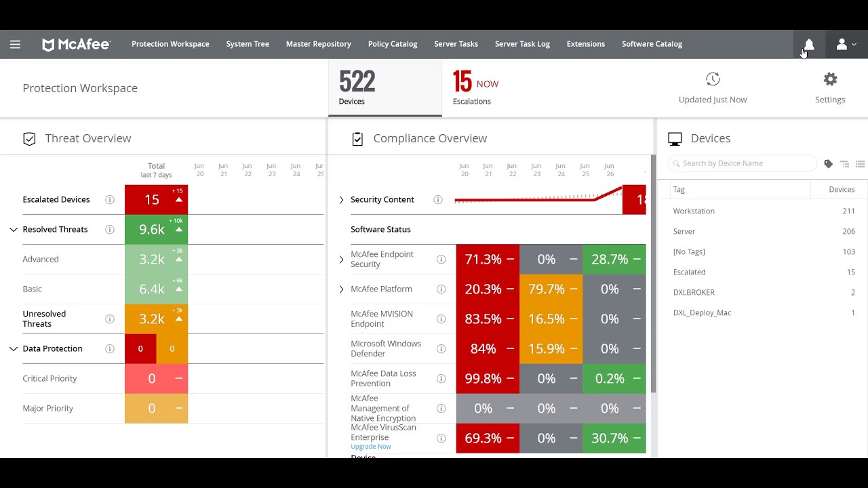Viewport: 868px width, 488px height.
Task: Collapse the Data Protection section
Action: point(13,349)
